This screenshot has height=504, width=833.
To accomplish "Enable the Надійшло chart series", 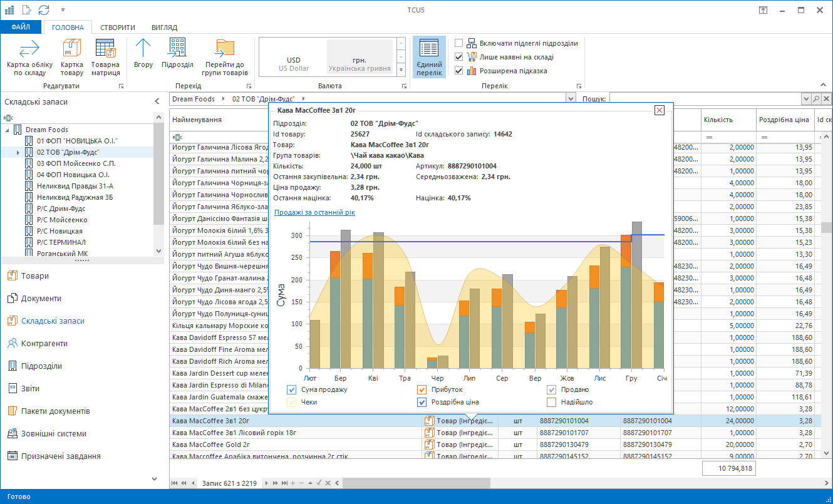I will tap(552, 402).
